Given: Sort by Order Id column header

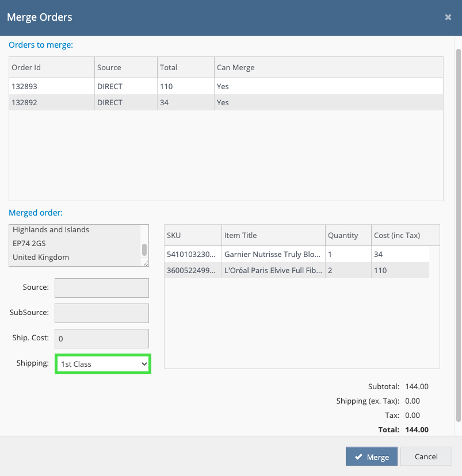Looking at the screenshot, I should [x=52, y=67].
